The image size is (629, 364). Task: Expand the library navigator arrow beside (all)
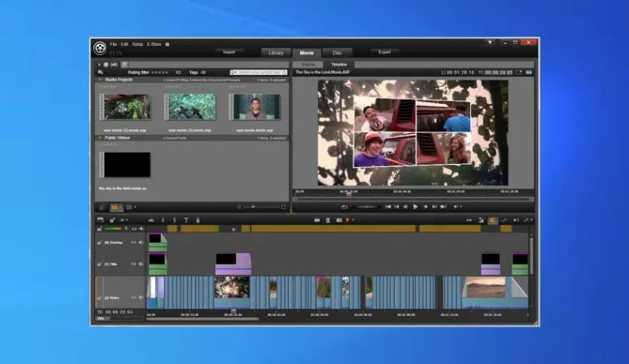(99, 65)
